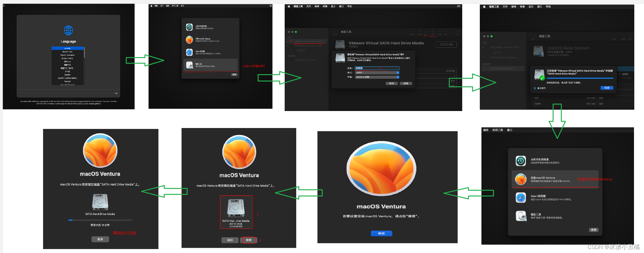
Task: Click 返回 in the Ventura disk selection screen
Action: point(230,240)
